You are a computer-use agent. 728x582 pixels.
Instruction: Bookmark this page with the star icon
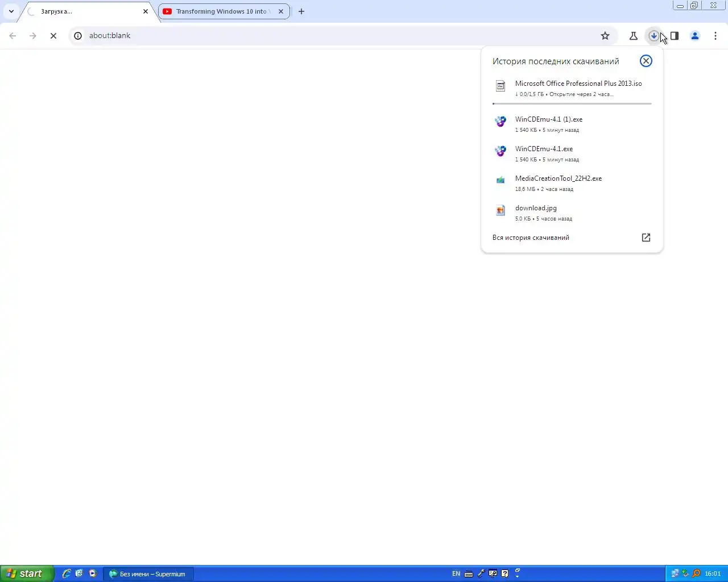(605, 36)
